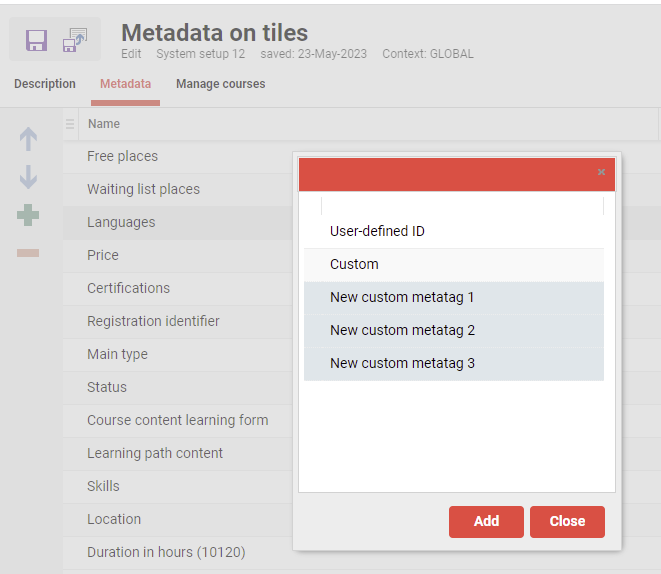The height and width of the screenshot is (574, 661).
Task: Move item up with arrow icon
Action: 28,140
